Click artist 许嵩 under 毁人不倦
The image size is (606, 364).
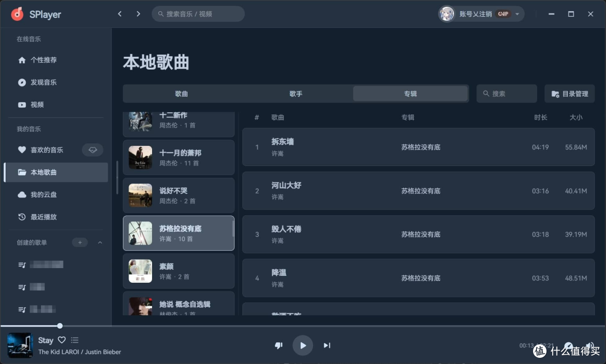click(278, 241)
